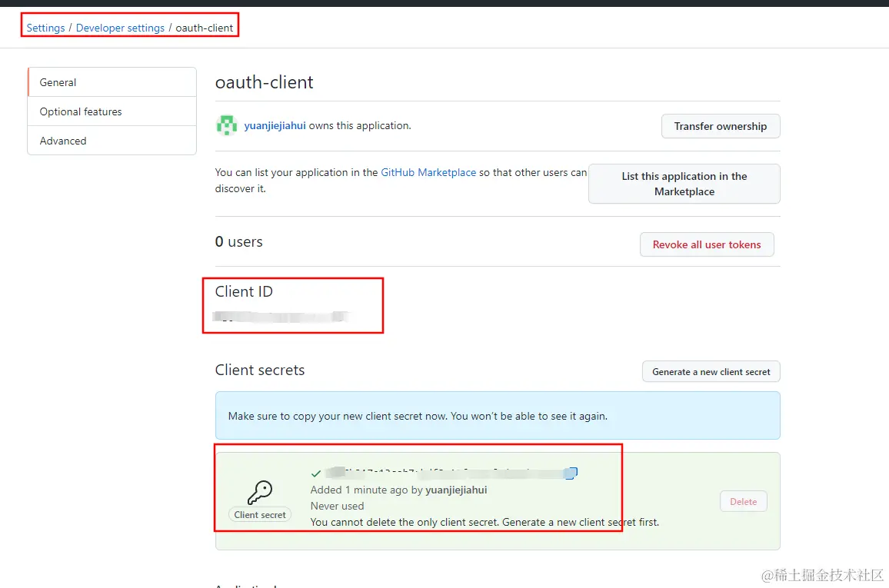Click the oauth-client breadcrumb text

click(204, 28)
